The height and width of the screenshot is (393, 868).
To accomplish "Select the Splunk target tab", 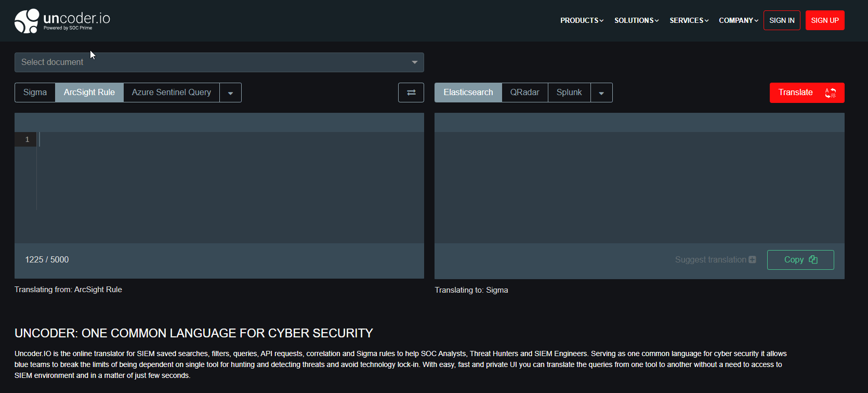I will pos(569,93).
